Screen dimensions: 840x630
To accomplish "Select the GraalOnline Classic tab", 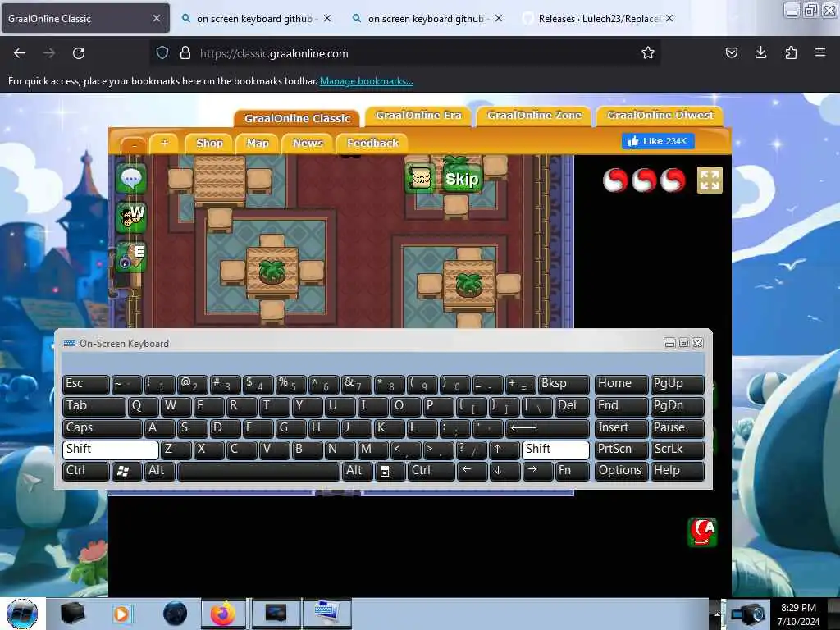I will [297, 118].
